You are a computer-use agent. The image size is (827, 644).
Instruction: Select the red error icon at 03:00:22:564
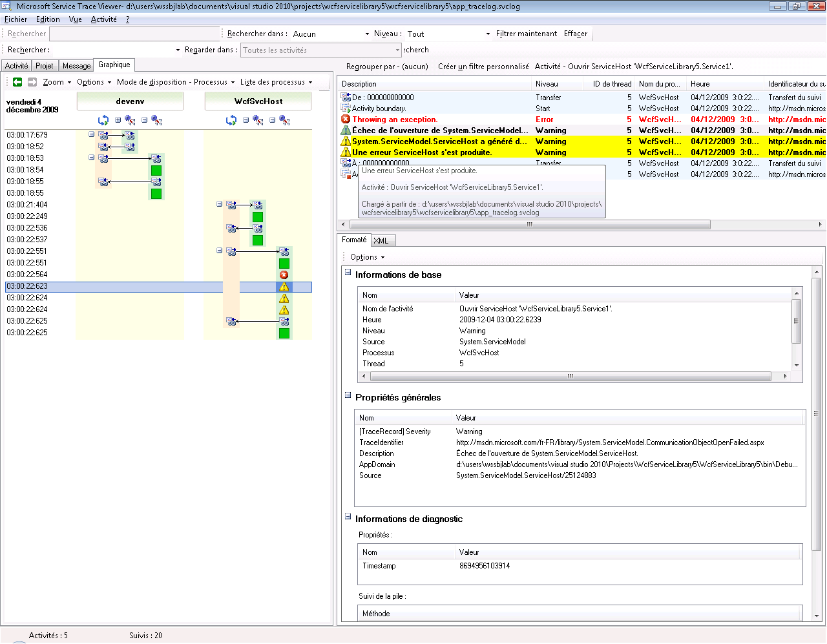284,275
